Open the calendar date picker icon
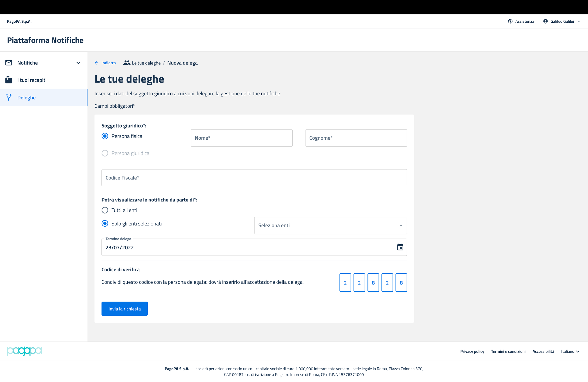Viewport: 588px width, 382px height. click(400, 247)
